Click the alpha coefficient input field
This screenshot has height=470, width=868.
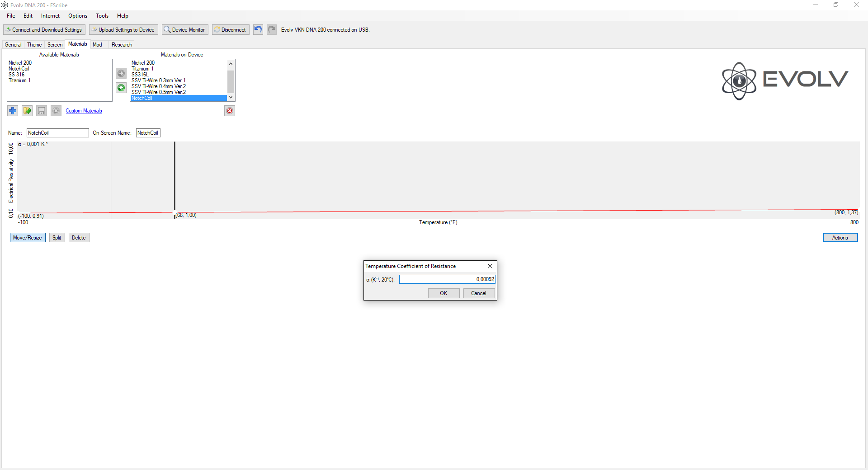(x=447, y=279)
